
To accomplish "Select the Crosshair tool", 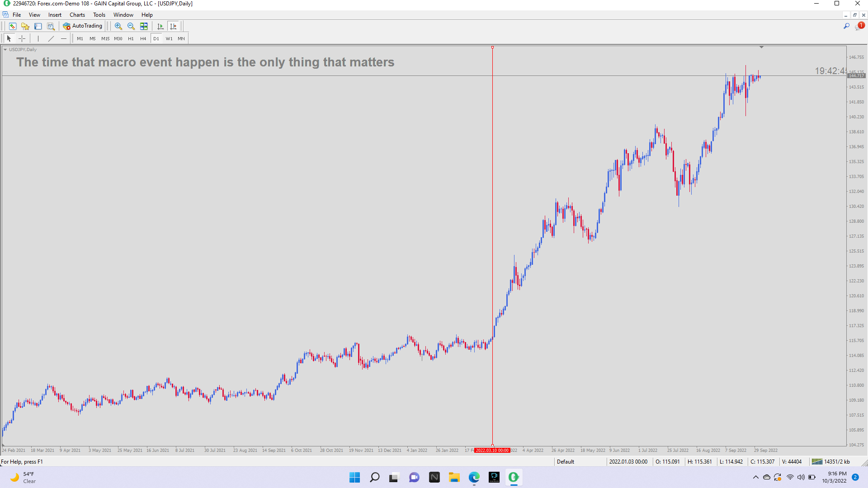I will point(22,38).
